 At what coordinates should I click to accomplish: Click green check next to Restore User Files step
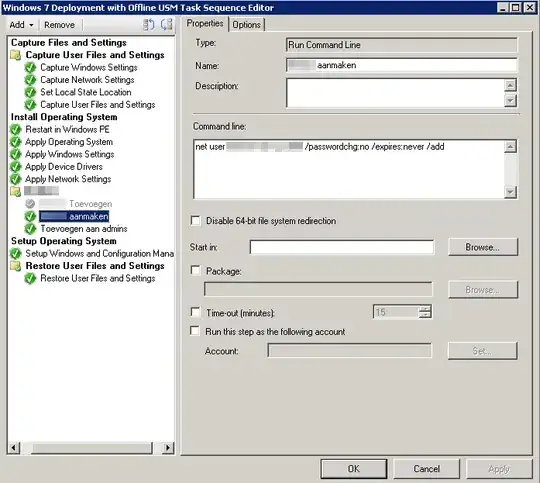30,278
